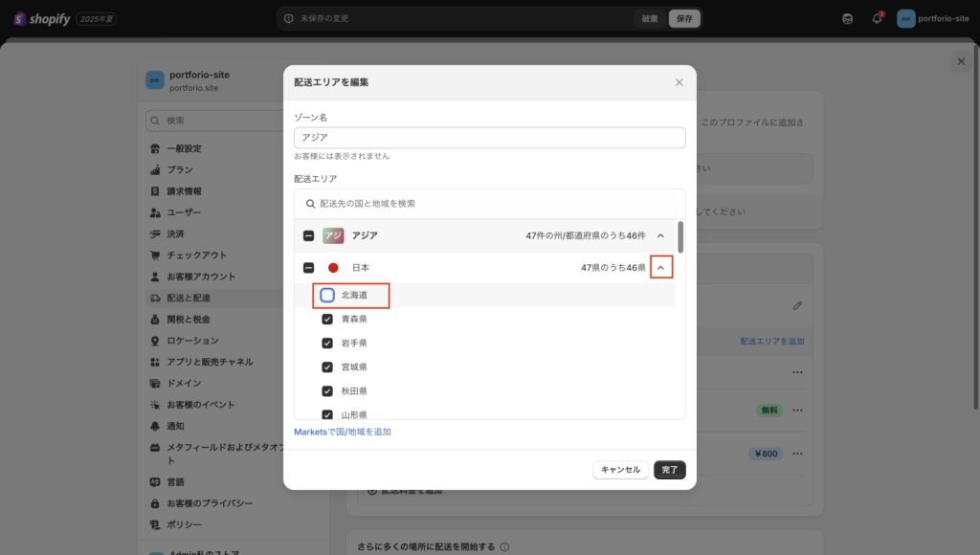Uncheck the 宮城県 checkbox
The width and height of the screenshot is (980, 555).
[x=327, y=366]
